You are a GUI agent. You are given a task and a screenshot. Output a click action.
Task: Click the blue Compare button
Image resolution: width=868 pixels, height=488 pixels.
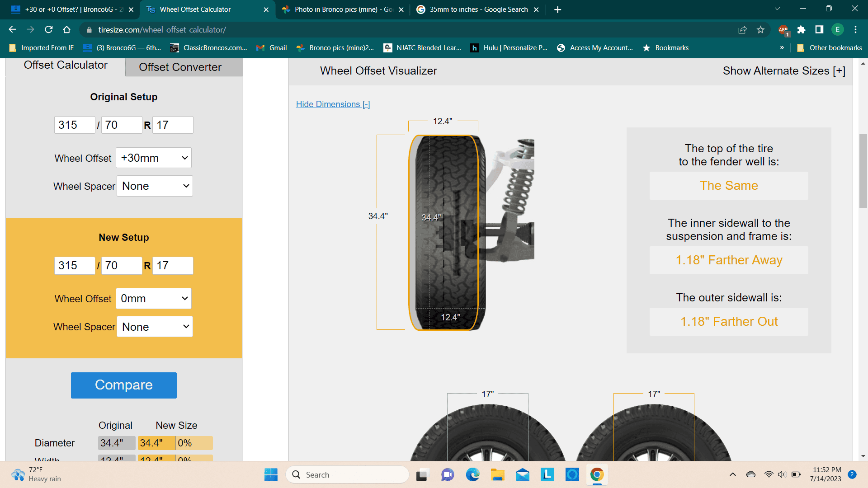pyautogui.click(x=123, y=385)
